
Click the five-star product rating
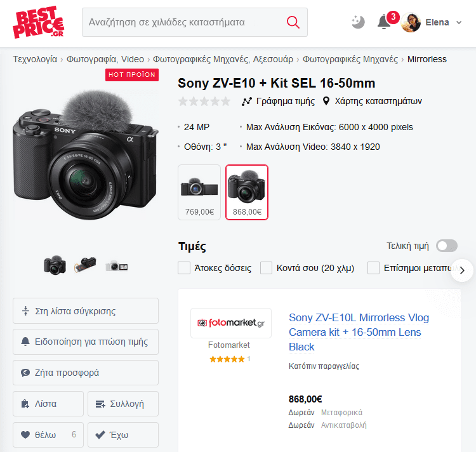204,101
